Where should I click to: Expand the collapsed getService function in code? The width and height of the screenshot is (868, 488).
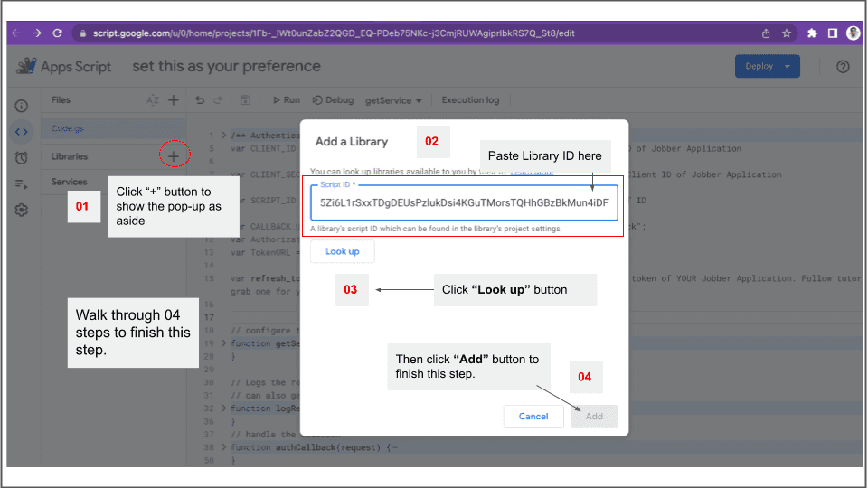click(225, 343)
